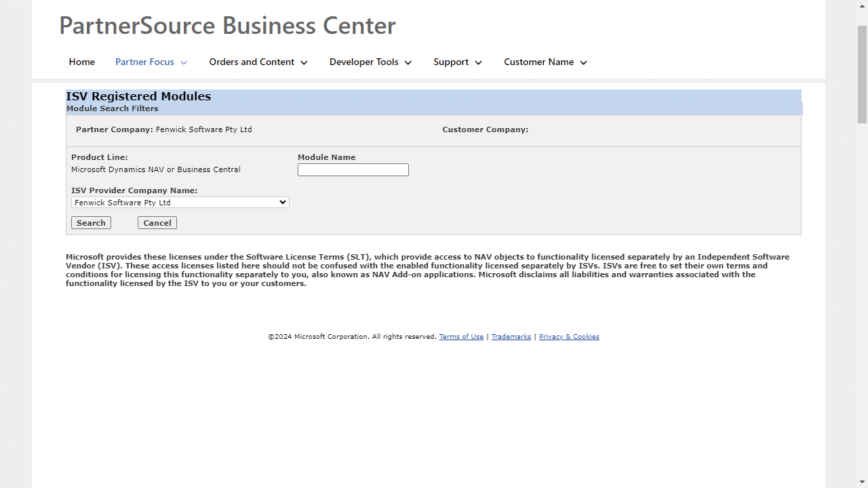Open the Customer Name menu
Viewport: 868px width, 488px height.
click(546, 62)
